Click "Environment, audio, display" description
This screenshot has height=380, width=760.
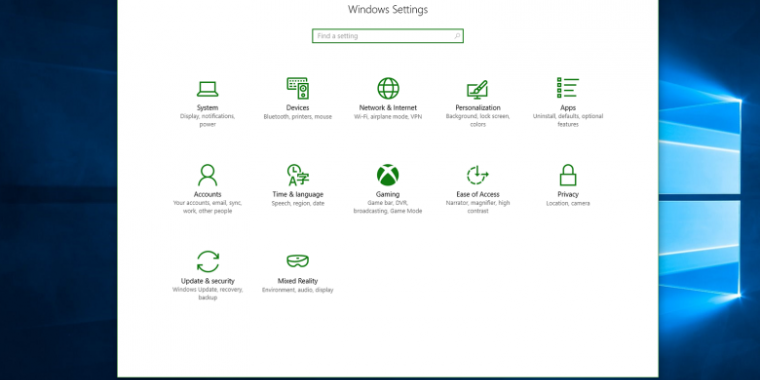[298, 290]
